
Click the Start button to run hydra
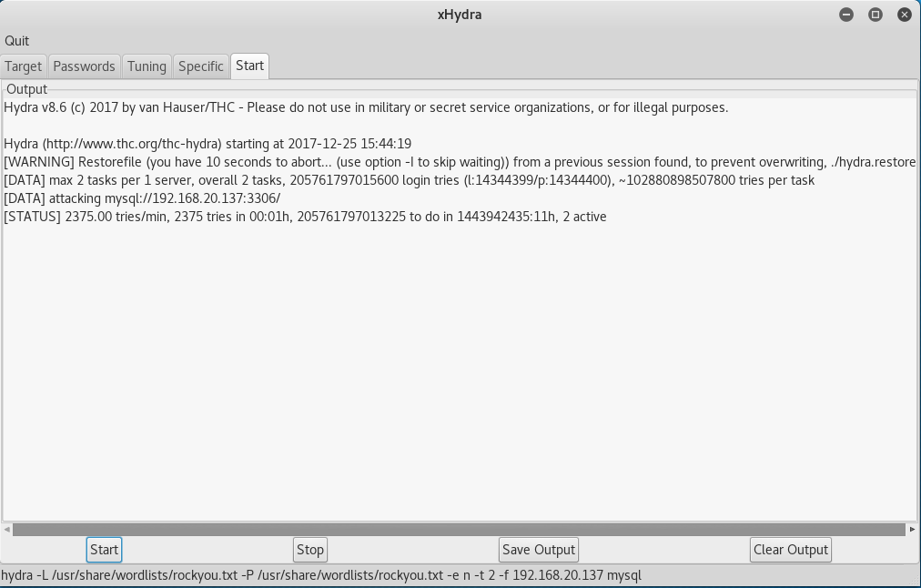pos(104,550)
